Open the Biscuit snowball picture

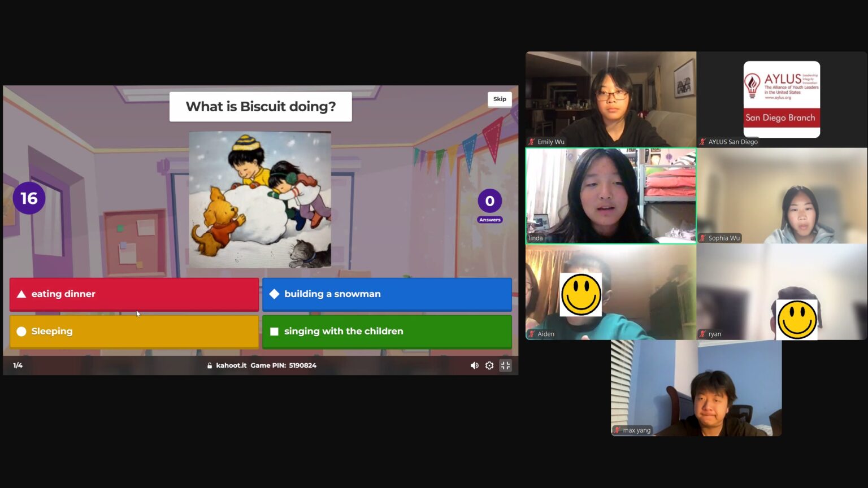tap(260, 199)
